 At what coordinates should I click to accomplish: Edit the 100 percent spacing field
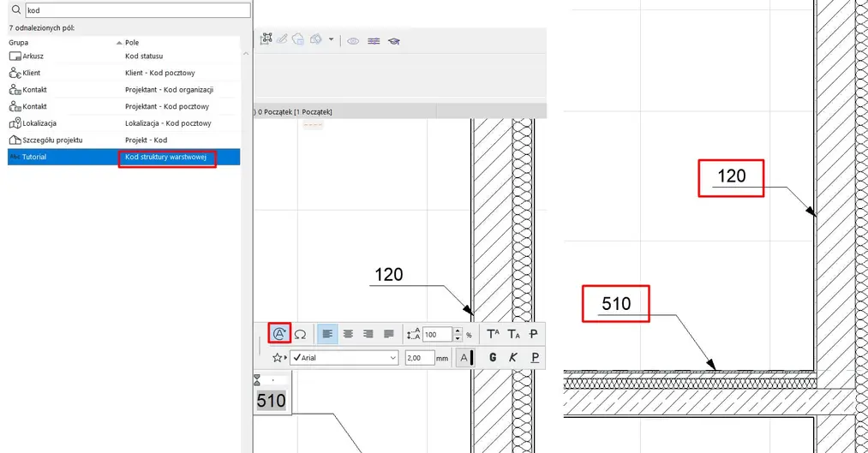point(437,334)
